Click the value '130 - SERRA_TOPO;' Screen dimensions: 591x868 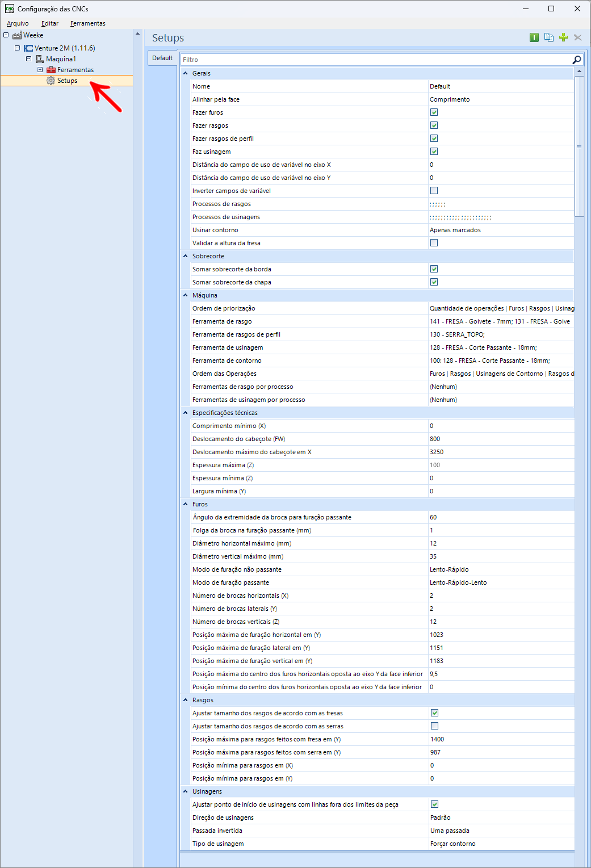coord(457,334)
